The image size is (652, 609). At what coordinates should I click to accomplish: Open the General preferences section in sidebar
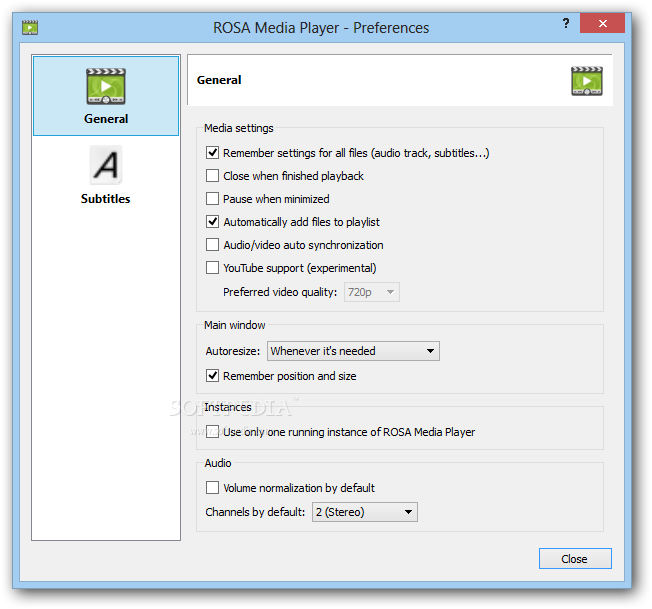pos(106,96)
